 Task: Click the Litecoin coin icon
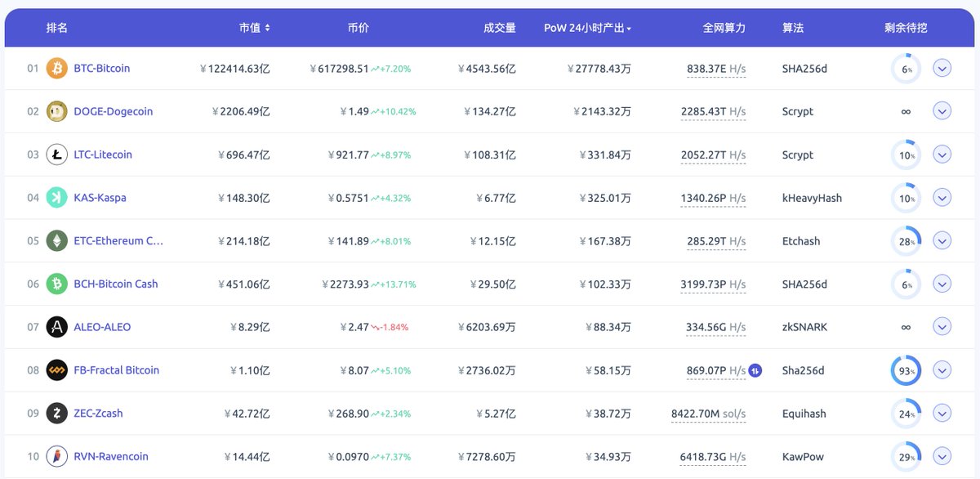point(56,154)
